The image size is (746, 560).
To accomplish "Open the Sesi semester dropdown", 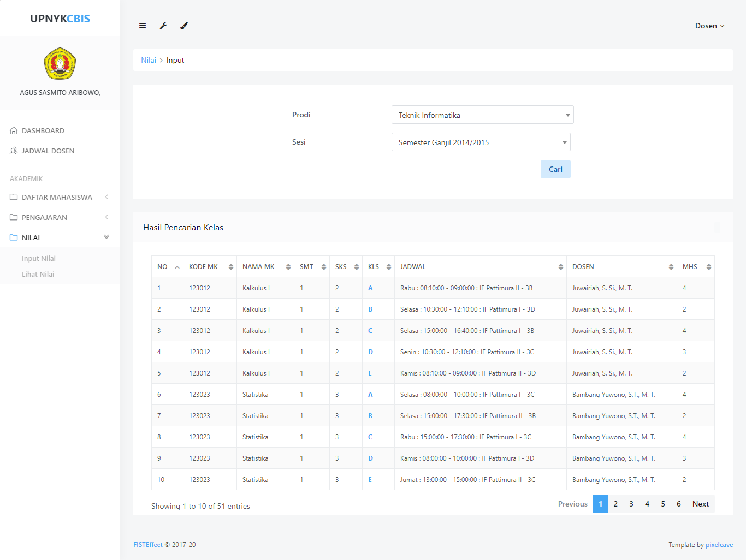I will coord(481,142).
